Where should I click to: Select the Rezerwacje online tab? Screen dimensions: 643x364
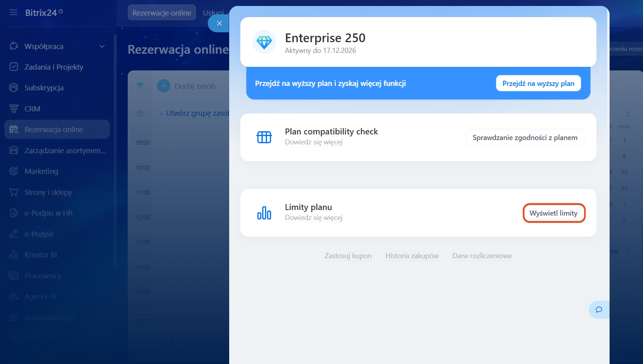click(x=162, y=13)
